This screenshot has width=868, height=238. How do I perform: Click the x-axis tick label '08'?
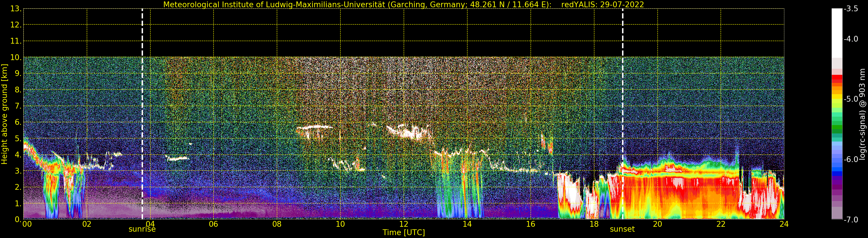277,224
